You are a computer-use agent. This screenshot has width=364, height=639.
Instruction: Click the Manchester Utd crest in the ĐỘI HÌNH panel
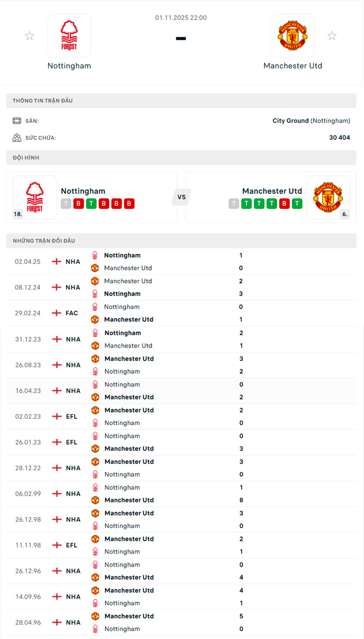coord(328,197)
